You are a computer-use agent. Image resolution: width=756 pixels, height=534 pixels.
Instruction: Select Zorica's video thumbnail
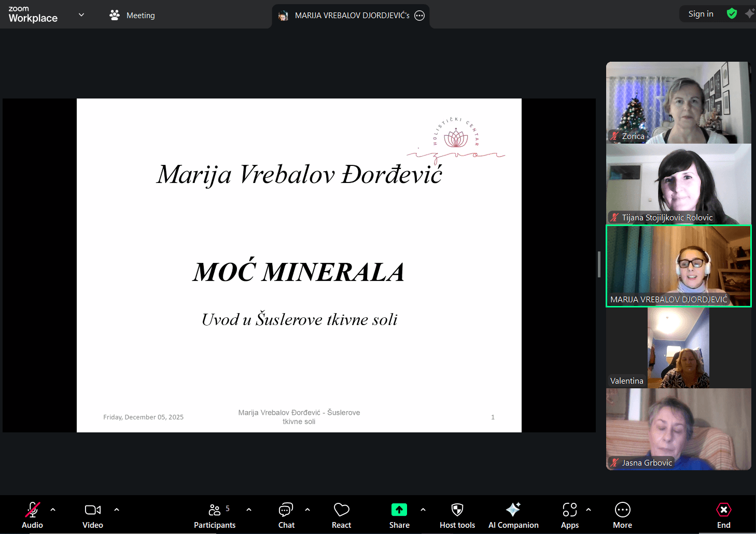678,103
